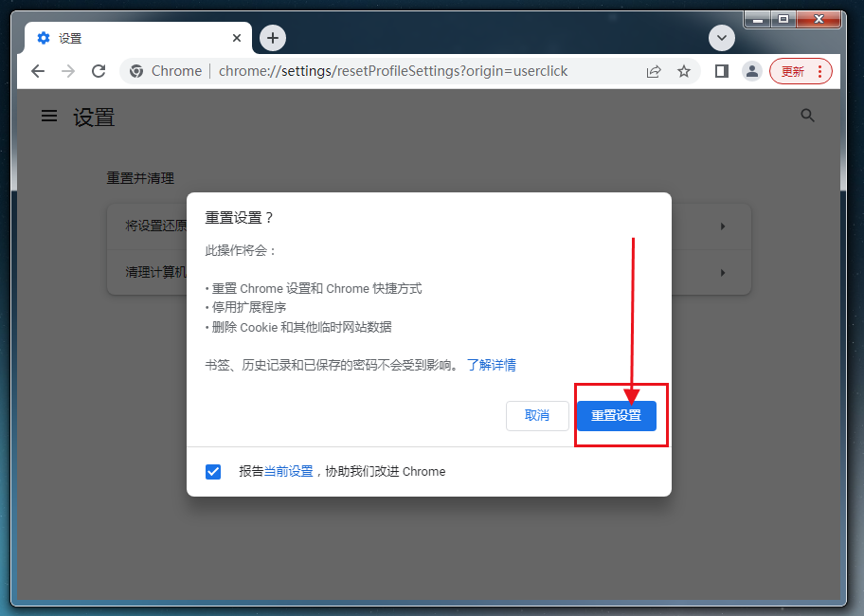
Task: Uncheck the report settings checkbox
Action: click(x=213, y=472)
